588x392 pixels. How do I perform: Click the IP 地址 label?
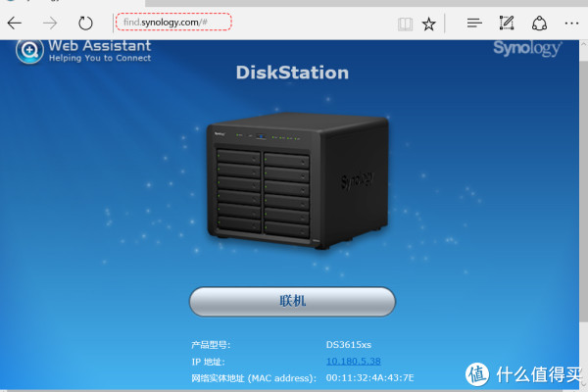tap(208, 362)
